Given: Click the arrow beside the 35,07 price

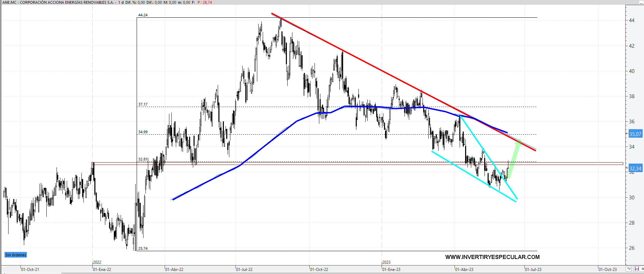Looking at the screenshot, I should 627,134.
